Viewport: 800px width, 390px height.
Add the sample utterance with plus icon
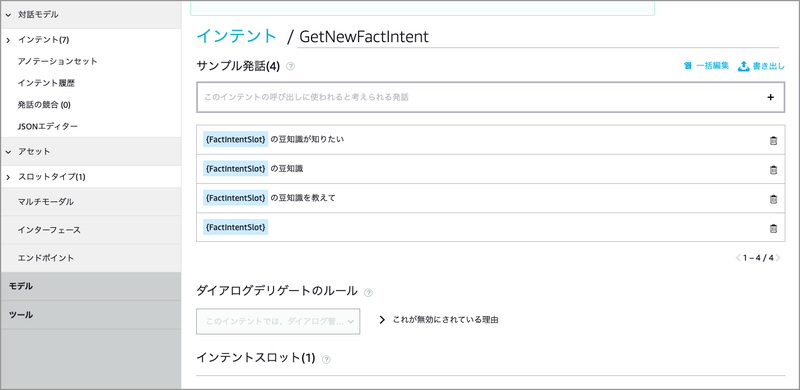[770, 97]
